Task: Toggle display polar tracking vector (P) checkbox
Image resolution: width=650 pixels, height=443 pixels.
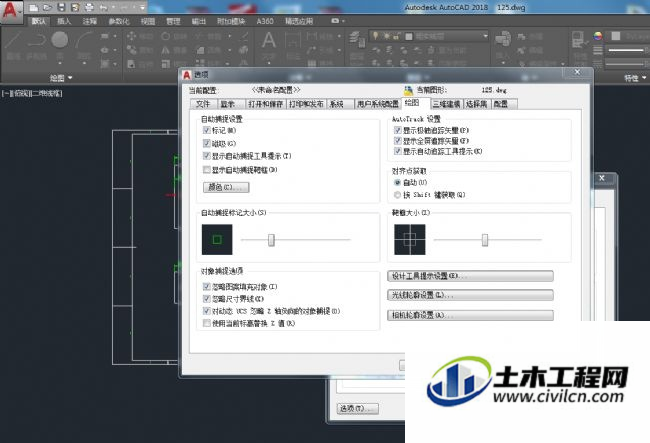Action: point(398,130)
